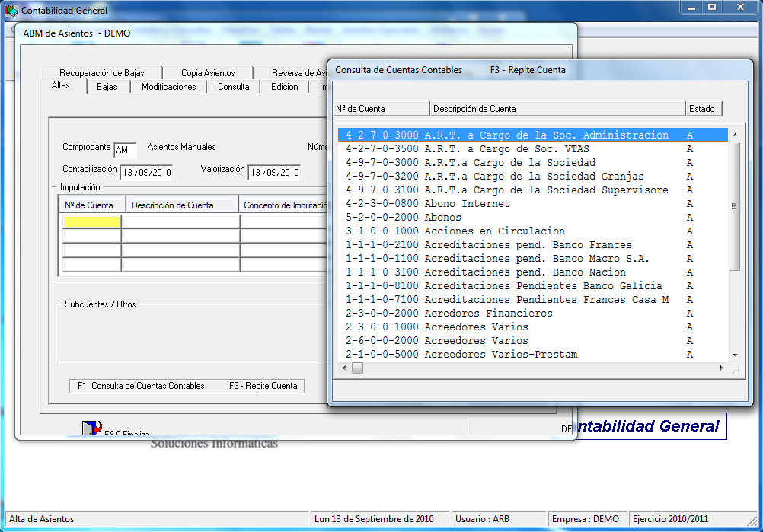Open the Modificaciones tab

pyautogui.click(x=168, y=87)
